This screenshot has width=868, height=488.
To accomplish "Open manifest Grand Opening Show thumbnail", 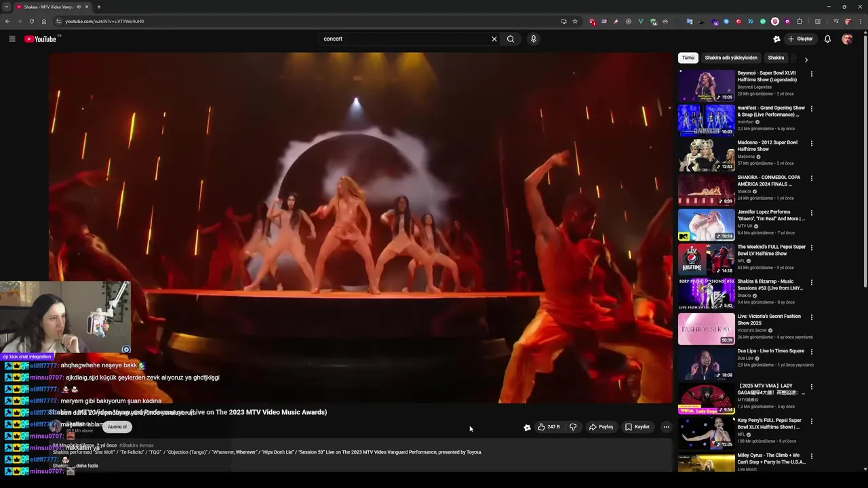I will click(x=707, y=120).
